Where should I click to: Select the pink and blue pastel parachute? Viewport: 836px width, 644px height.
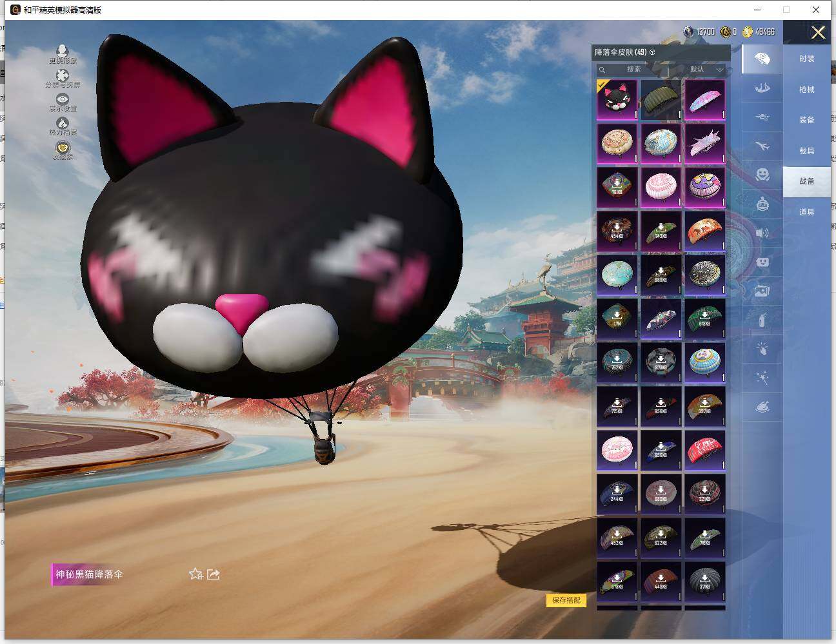705,99
